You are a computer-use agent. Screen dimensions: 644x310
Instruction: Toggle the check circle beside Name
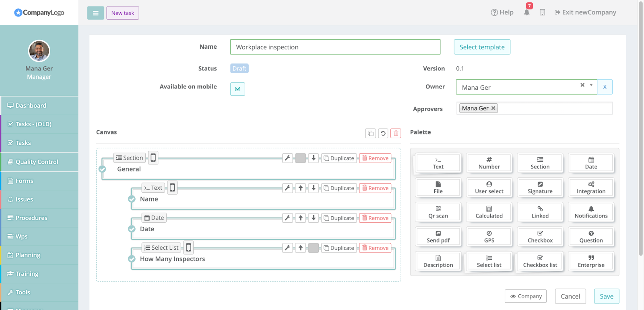tap(132, 199)
